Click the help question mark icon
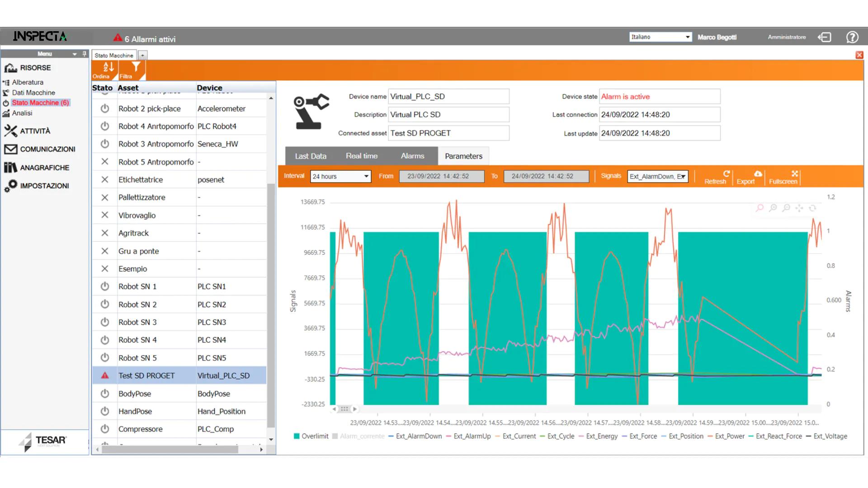Screen dimensions: 868x488 pyautogui.click(x=852, y=37)
